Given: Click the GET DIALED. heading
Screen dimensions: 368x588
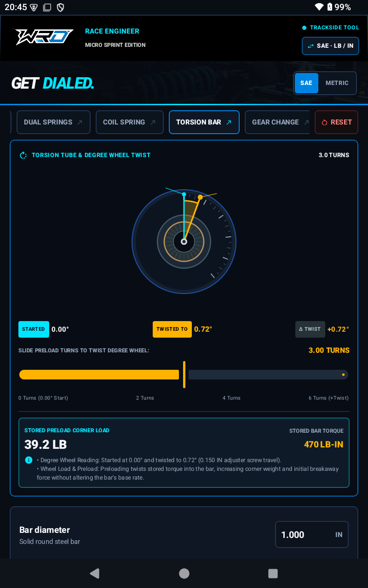Looking at the screenshot, I should point(52,83).
